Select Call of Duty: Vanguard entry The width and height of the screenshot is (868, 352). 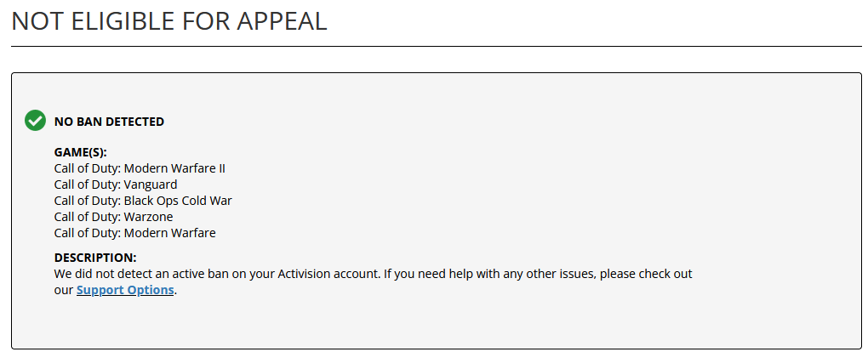pyautogui.click(x=116, y=185)
